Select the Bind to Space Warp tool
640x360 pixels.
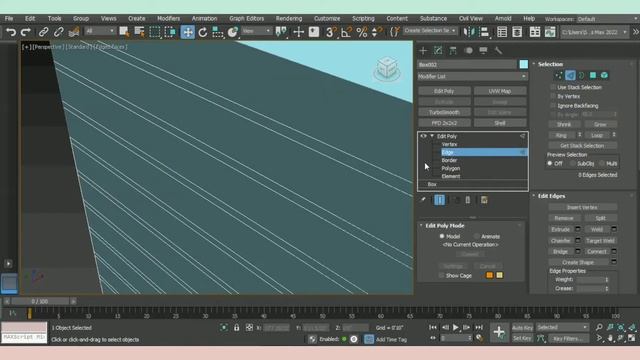pos(74,32)
